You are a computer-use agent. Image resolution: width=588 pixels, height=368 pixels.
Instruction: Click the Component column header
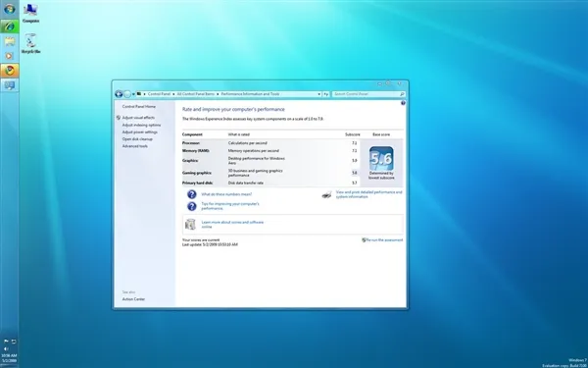(192, 134)
